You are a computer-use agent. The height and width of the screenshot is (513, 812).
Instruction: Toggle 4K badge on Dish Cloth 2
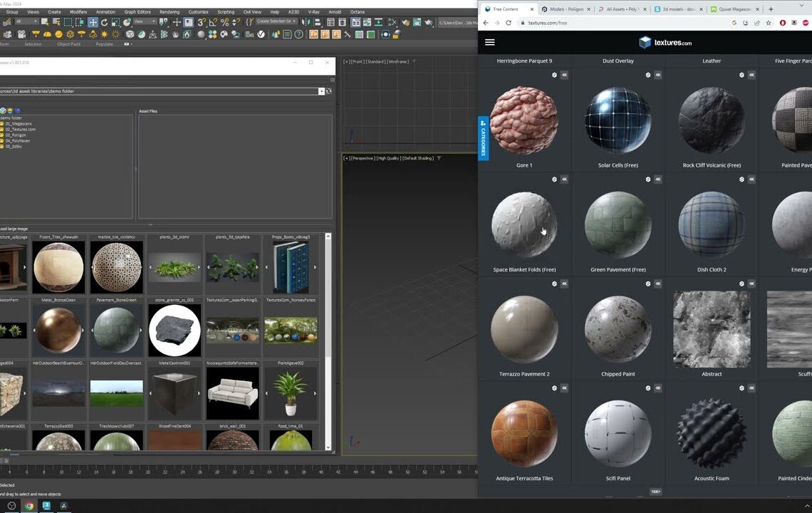click(751, 179)
